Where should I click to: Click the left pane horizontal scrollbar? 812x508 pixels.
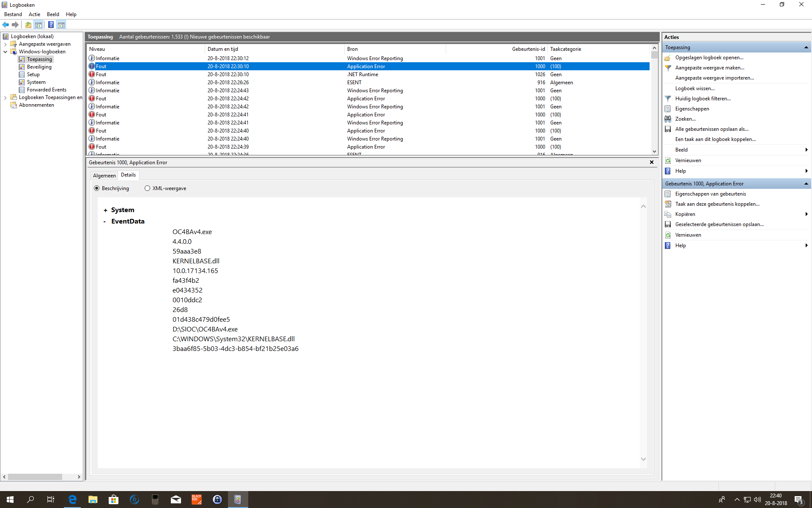pos(35,477)
